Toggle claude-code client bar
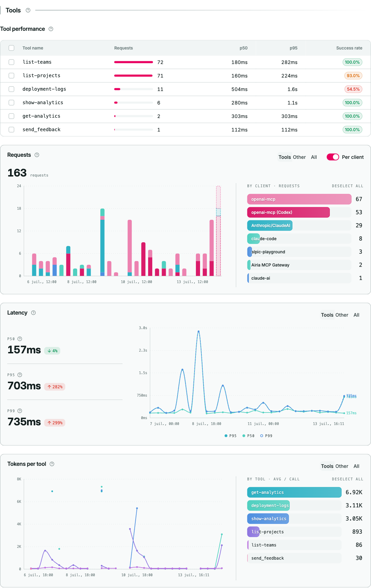 pos(299,239)
